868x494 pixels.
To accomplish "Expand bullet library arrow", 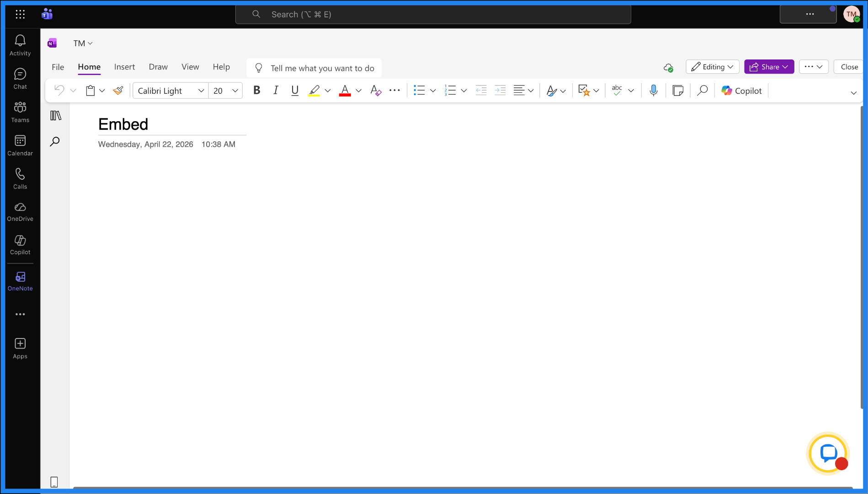I will 433,91.
